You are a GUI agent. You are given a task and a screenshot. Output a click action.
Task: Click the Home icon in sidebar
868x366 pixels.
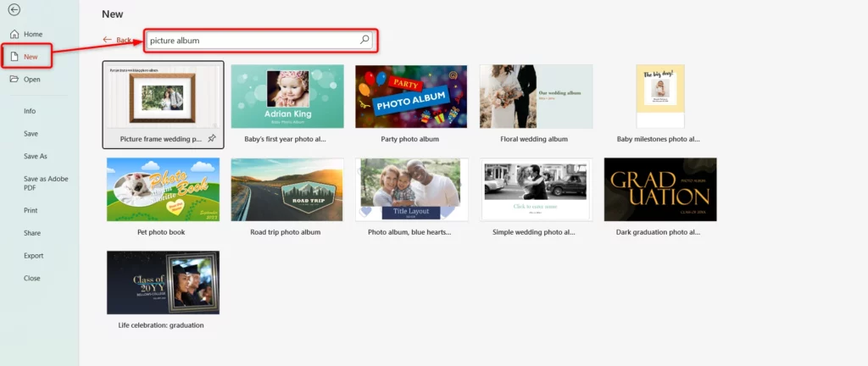tap(14, 34)
